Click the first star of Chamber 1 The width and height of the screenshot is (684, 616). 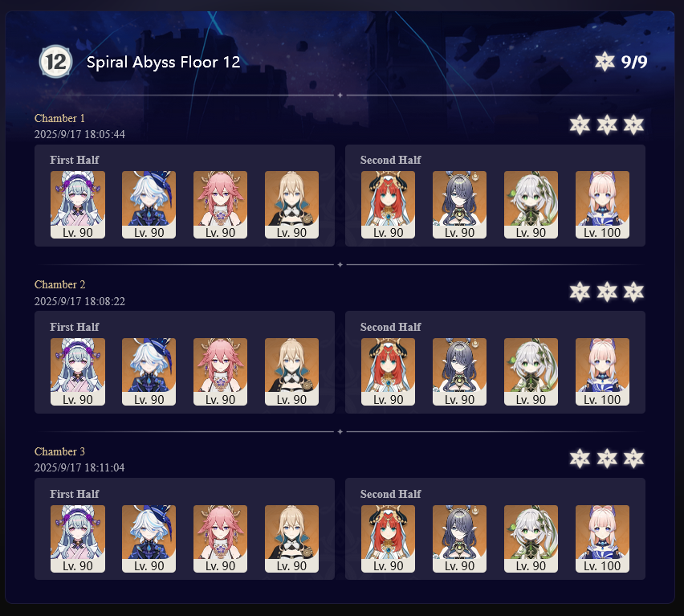tap(580, 125)
